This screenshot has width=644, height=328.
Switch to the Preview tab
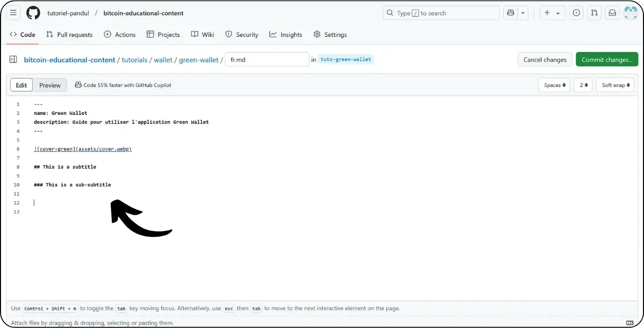click(50, 85)
